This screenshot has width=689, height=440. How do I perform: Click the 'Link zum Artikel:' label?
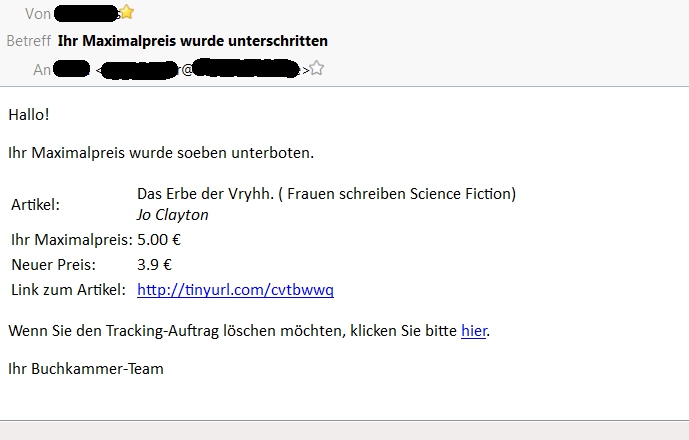[x=68, y=290]
